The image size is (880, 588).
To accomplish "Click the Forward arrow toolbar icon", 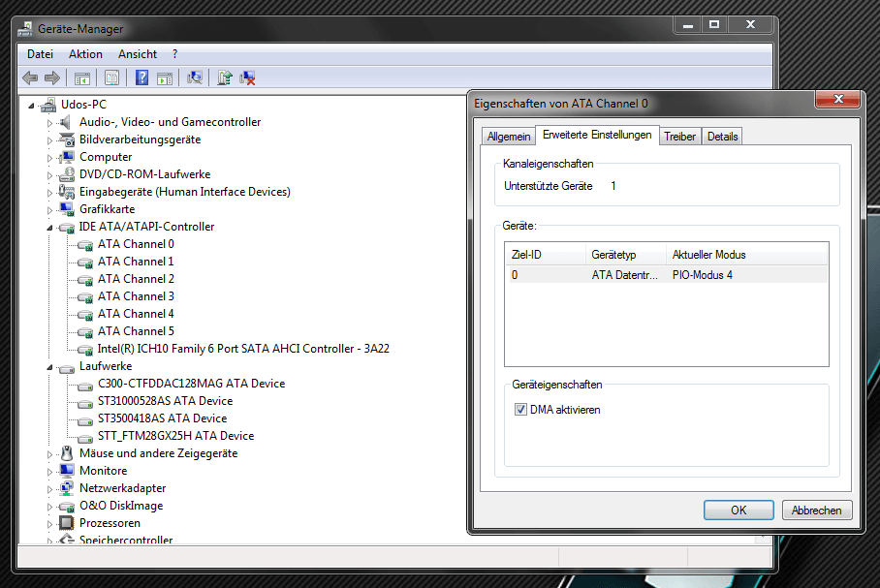I will tap(52, 78).
